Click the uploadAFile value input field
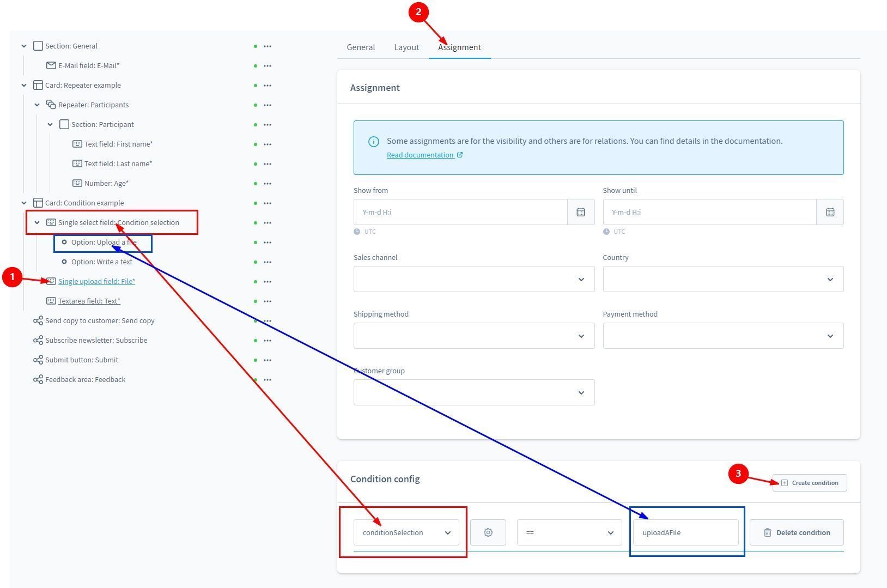Viewport: 887px width, 588px height. coord(685,532)
